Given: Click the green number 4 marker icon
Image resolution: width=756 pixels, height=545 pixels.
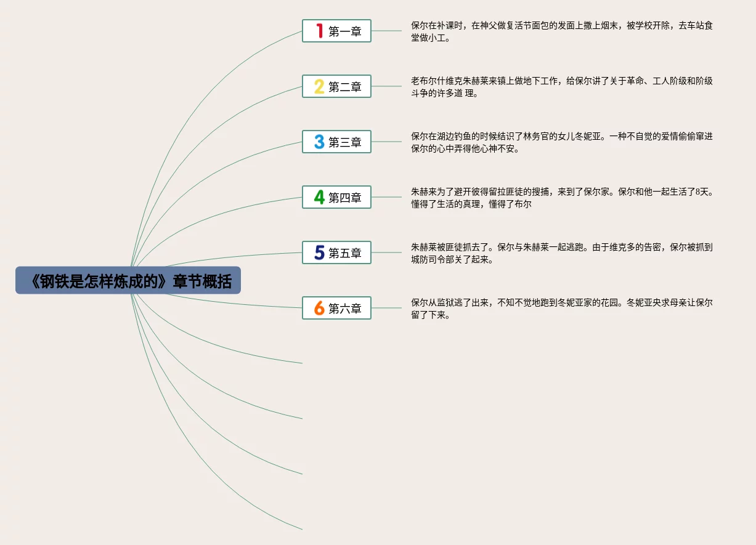Looking at the screenshot, I should pos(319,197).
